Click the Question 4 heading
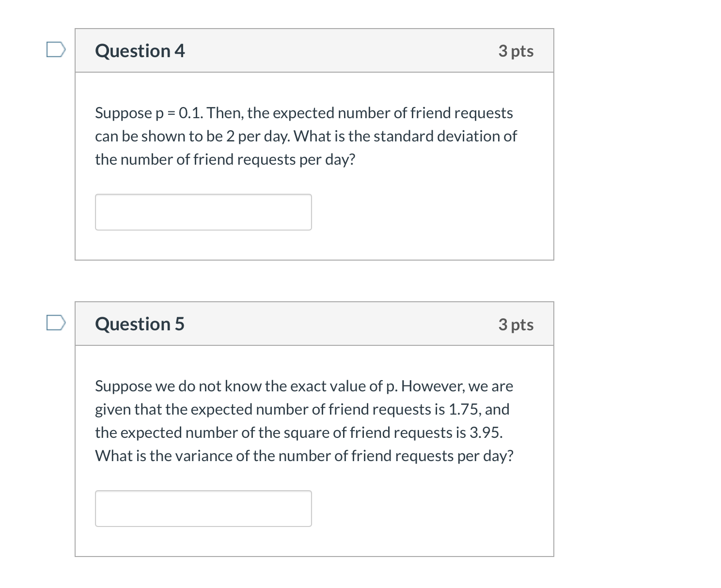The height and width of the screenshot is (588, 721). point(140,51)
